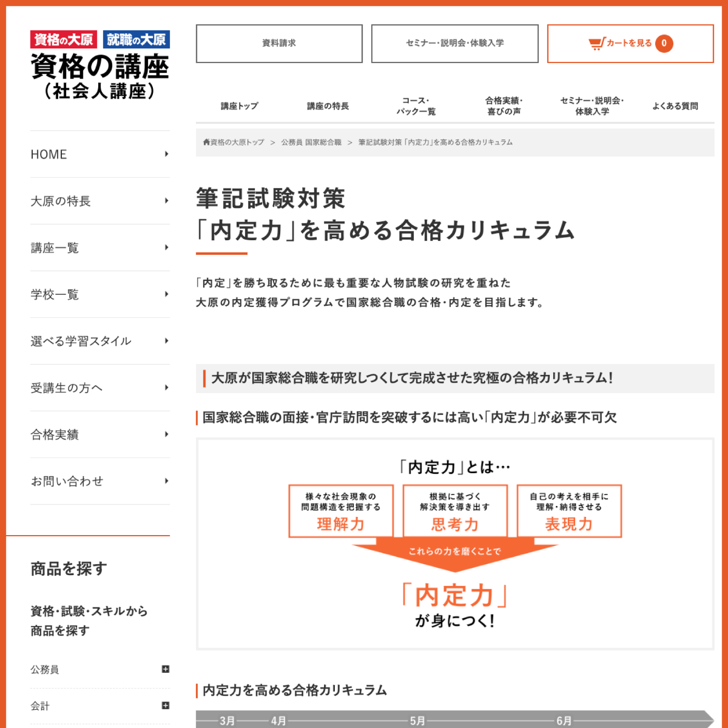This screenshot has height=728, width=728.
Task: Click the home icon in breadcrumb
Action: pyautogui.click(x=206, y=142)
